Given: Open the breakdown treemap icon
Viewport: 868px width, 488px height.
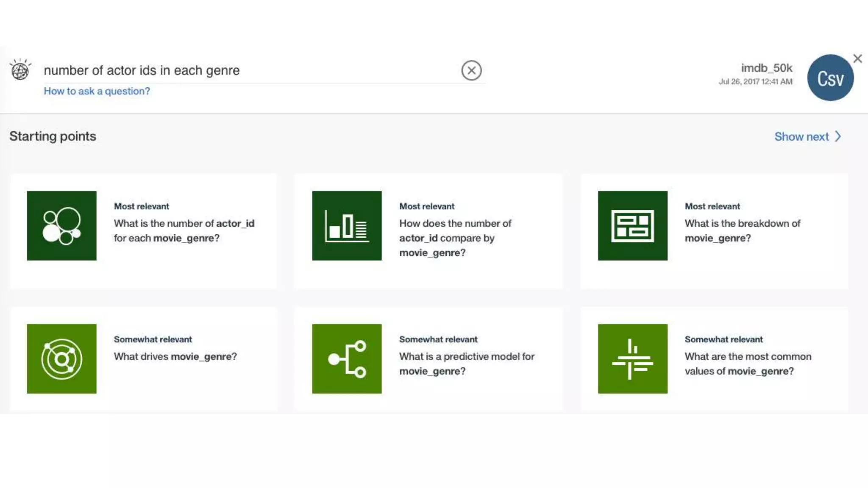Looking at the screenshot, I should (x=632, y=225).
